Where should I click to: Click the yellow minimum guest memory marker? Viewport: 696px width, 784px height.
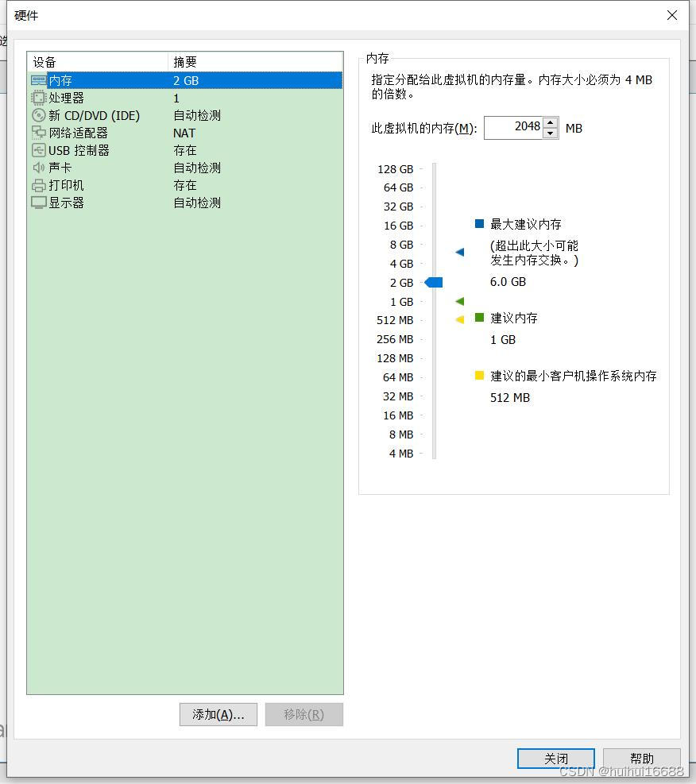(460, 319)
